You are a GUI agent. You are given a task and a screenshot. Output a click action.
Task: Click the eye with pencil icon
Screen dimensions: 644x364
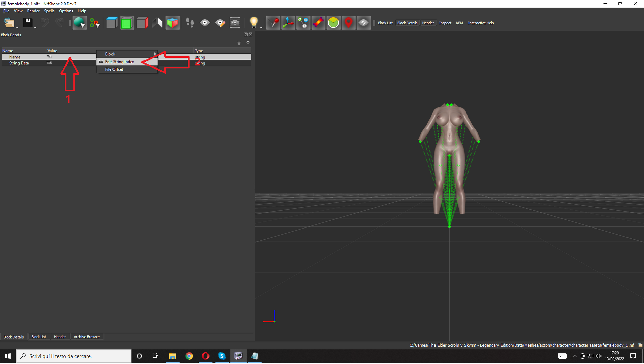[x=220, y=23]
